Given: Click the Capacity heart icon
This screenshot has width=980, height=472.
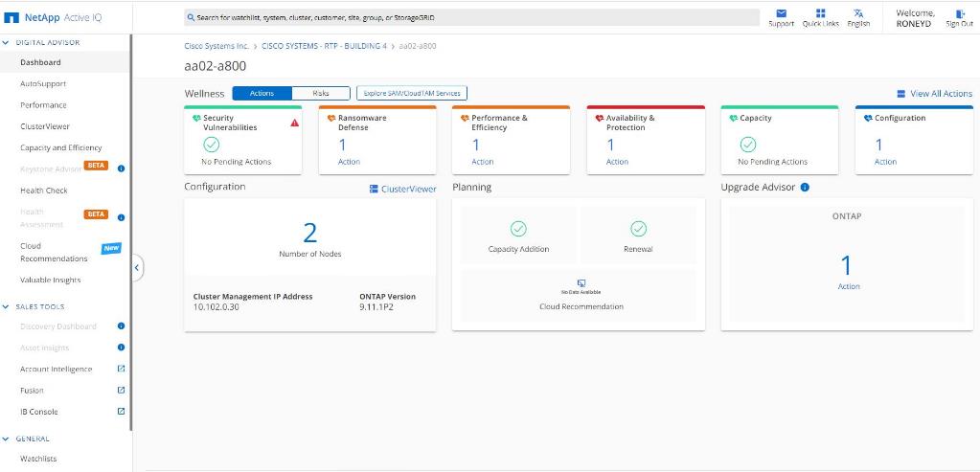Looking at the screenshot, I should (733, 118).
